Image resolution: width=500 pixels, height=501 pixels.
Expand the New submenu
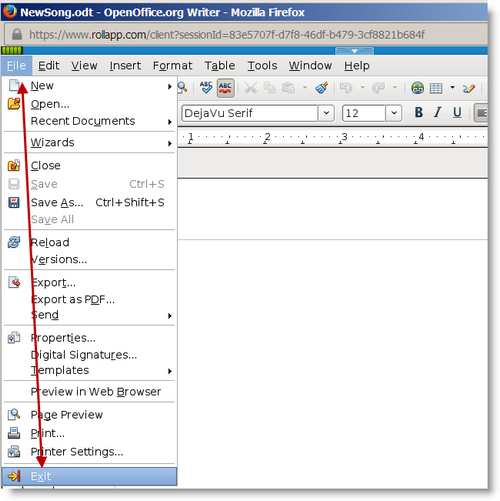coord(89,86)
